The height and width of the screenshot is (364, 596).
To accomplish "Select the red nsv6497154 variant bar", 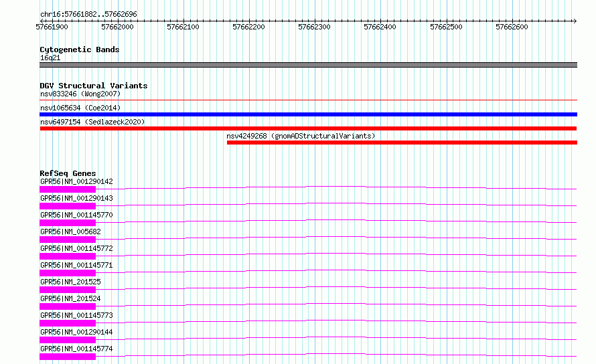I will click(308, 128).
